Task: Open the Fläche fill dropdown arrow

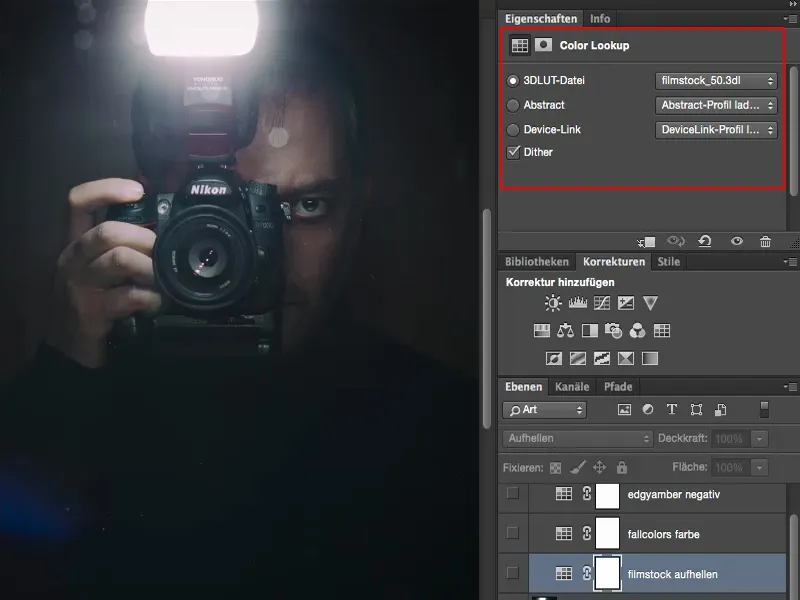Action: (759, 467)
